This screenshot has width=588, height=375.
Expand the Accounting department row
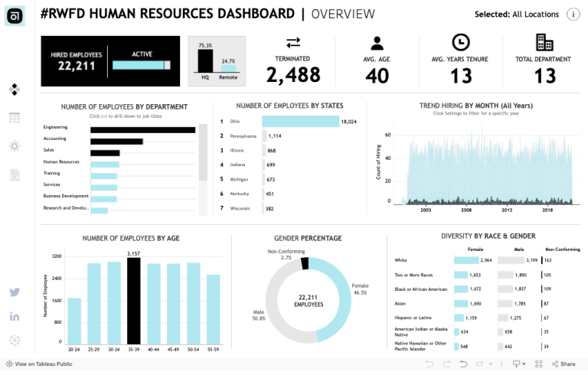coord(54,139)
